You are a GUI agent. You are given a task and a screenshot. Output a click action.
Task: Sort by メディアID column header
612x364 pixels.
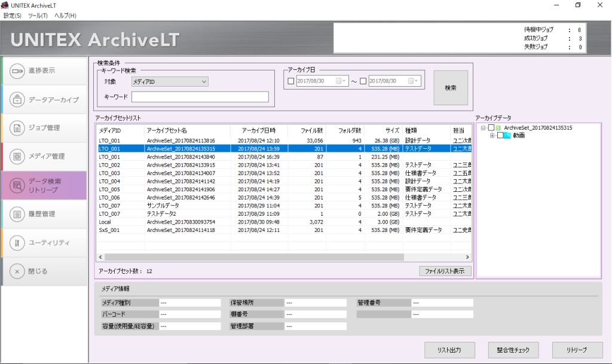click(120, 130)
